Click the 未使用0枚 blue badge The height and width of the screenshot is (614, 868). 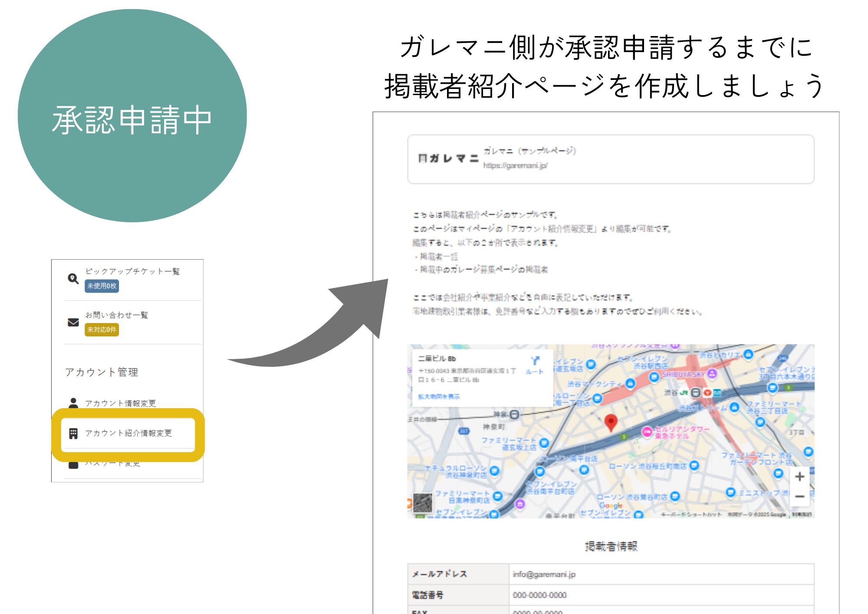[102, 286]
